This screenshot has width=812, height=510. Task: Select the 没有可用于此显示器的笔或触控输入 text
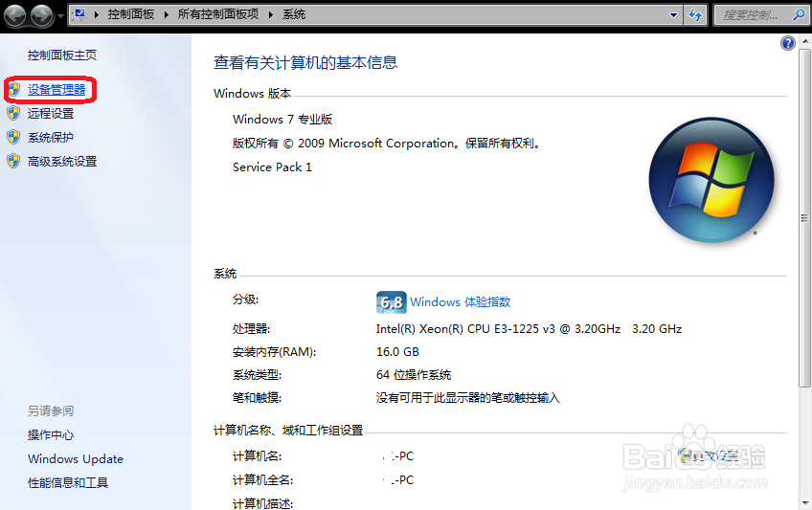pos(468,397)
